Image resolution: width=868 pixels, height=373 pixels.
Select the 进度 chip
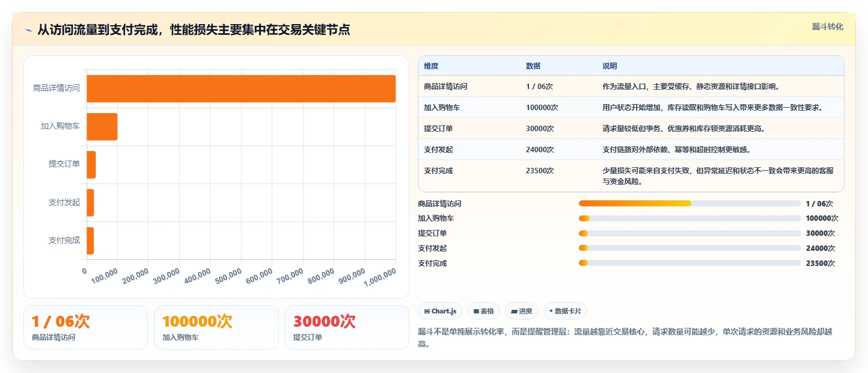click(x=522, y=311)
